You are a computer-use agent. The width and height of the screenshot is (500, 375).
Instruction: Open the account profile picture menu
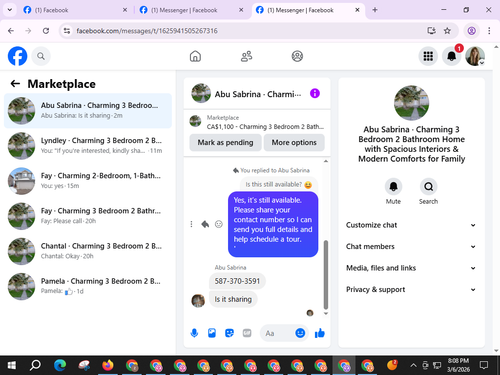[475, 56]
